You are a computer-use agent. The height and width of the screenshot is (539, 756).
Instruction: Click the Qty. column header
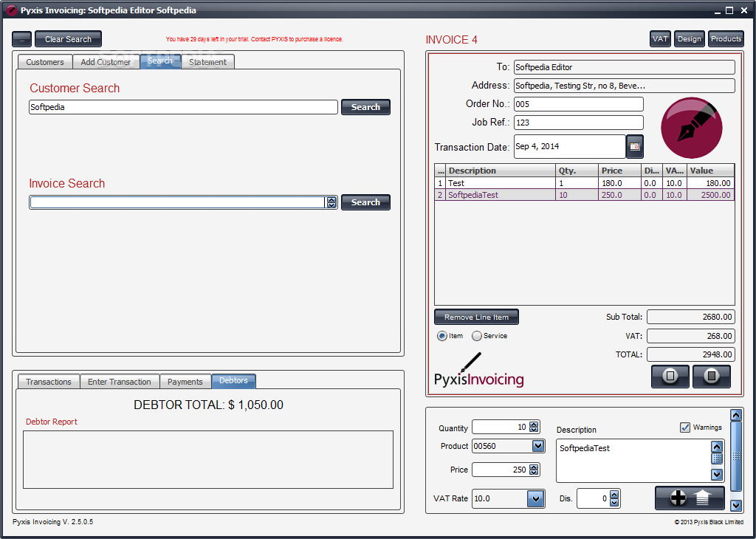click(577, 171)
